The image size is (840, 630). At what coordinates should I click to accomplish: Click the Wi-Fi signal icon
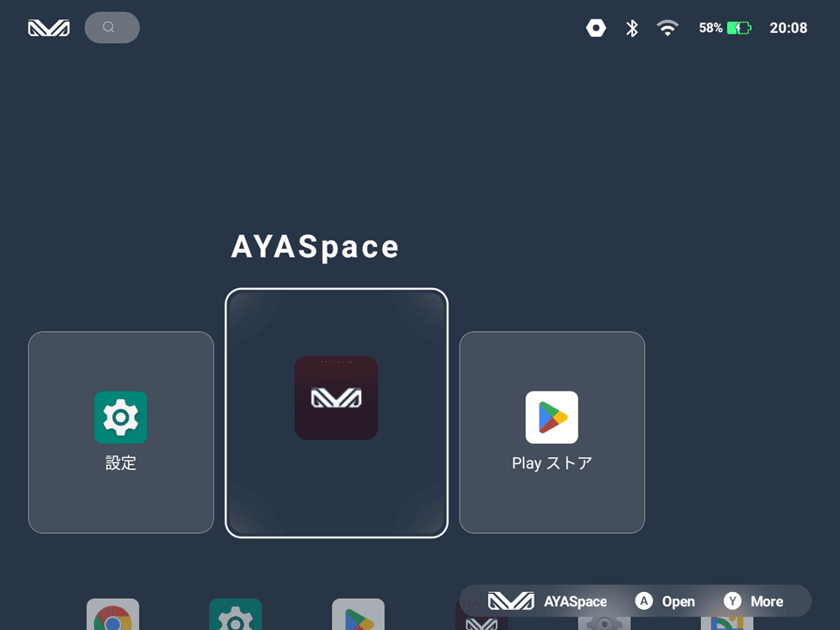pyautogui.click(x=667, y=27)
